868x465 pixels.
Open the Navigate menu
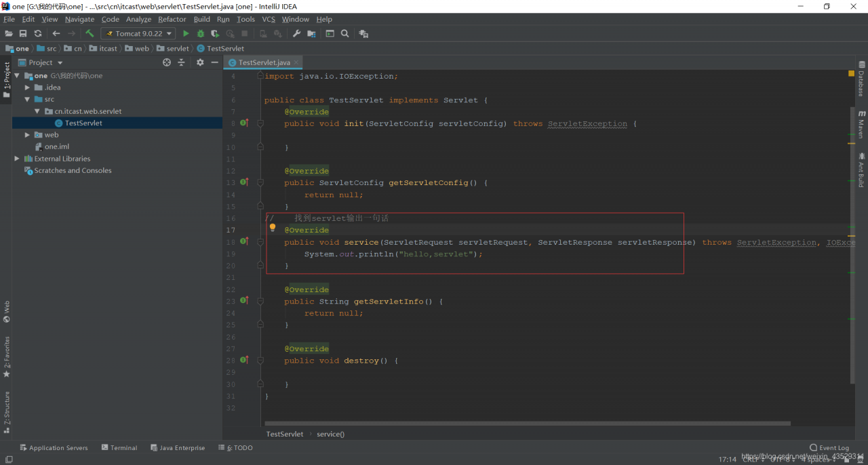(x=79, y=19)
